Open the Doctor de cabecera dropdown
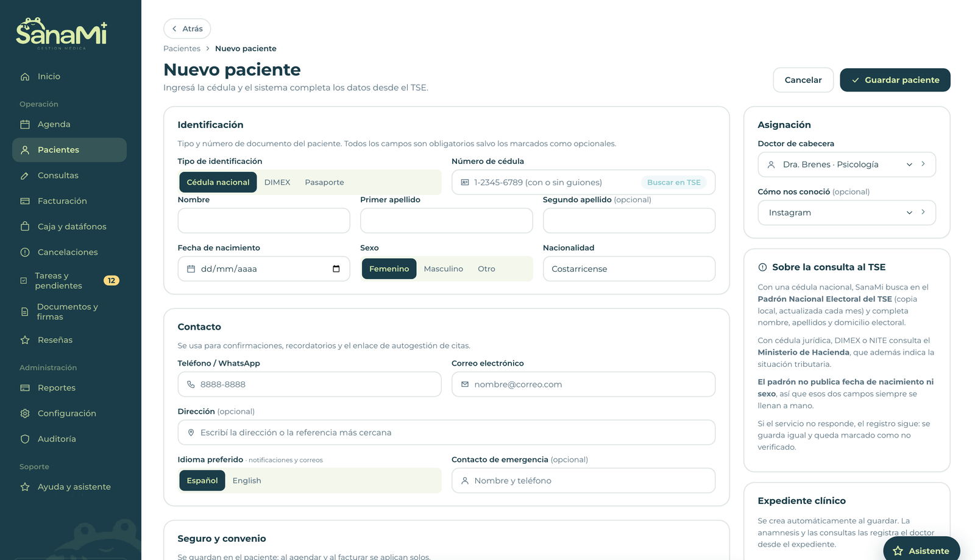Viewport: 975px width, 560px height. [x=847, y=165]
